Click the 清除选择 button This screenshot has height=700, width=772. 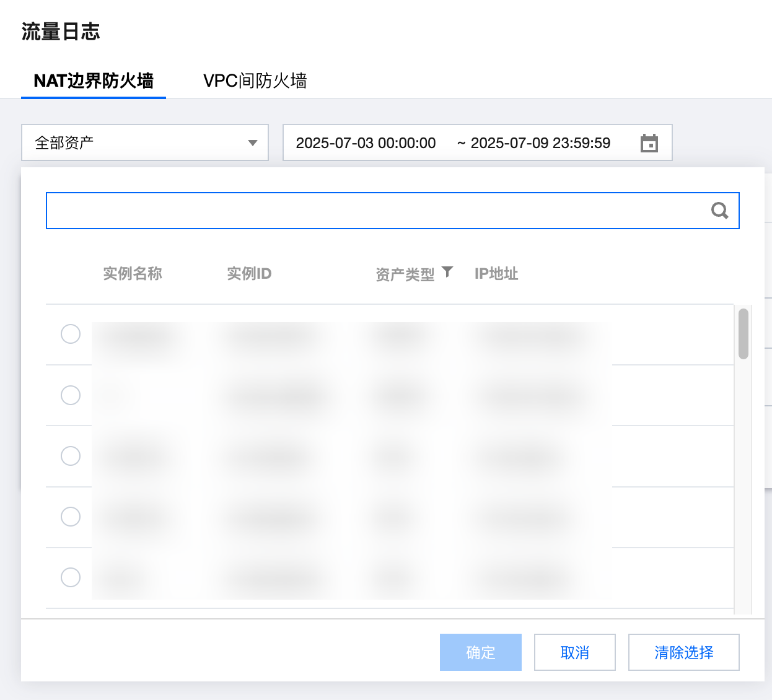tap(683, 652)
